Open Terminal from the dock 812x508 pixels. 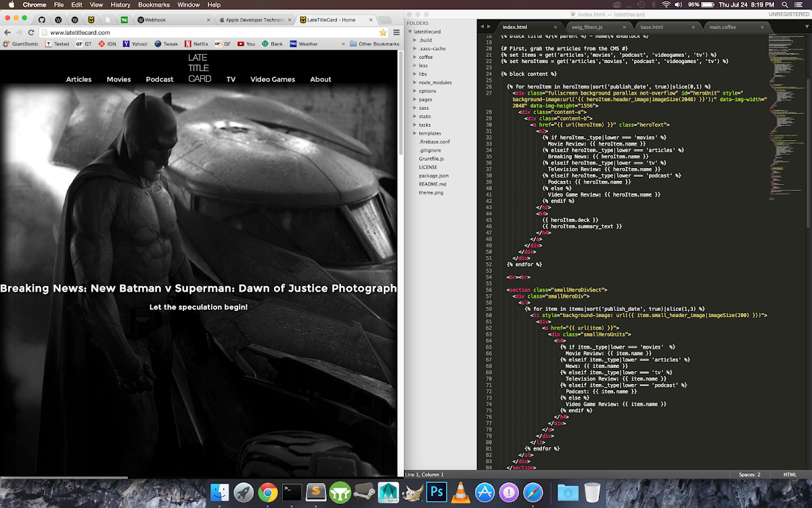point(292,492)
